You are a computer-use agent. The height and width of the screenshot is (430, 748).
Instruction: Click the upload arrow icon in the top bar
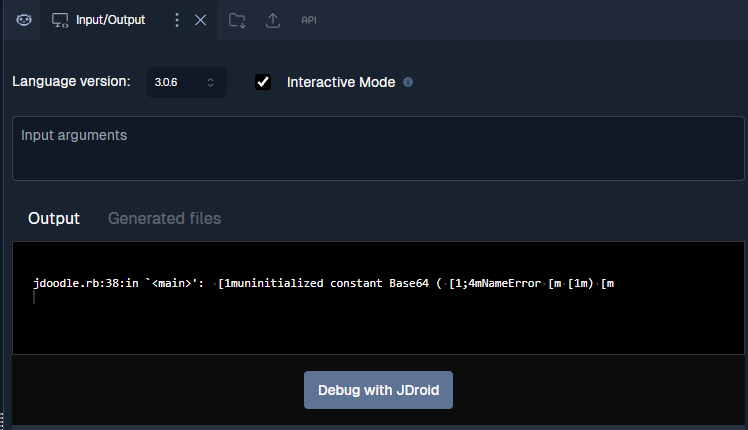coord(273,20)
